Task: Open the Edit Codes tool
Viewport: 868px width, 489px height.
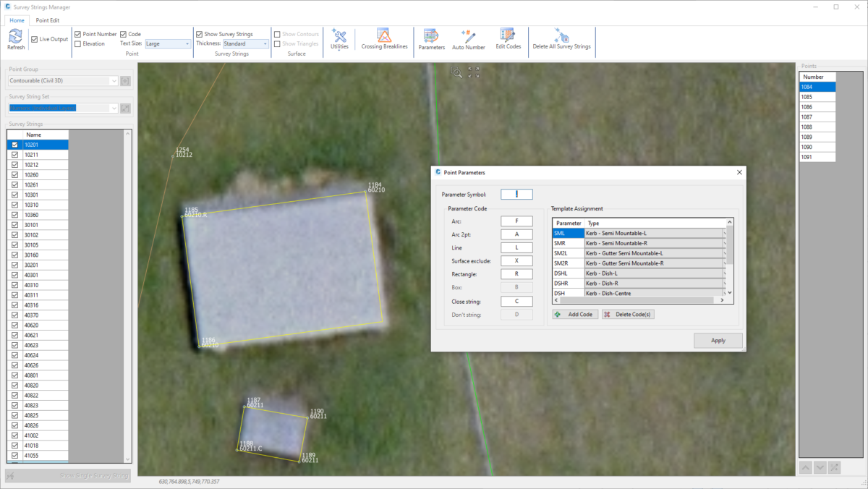Action: pos(507,38)
